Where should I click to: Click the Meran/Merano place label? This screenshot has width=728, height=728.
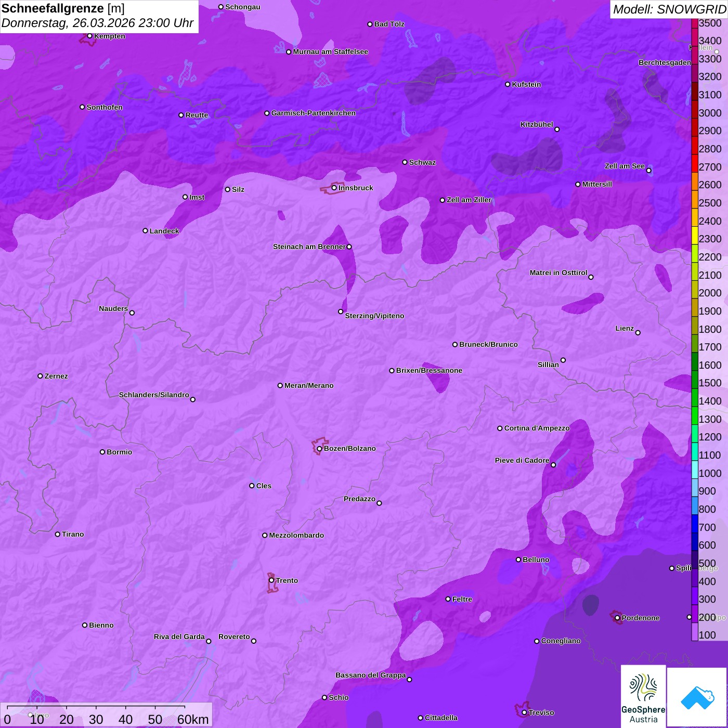[309, 385]
